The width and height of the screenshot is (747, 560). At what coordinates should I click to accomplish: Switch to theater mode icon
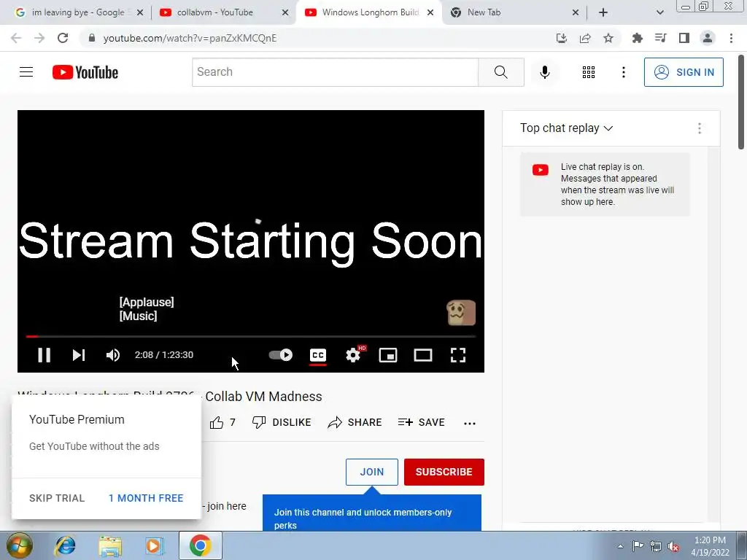(422, 355)
